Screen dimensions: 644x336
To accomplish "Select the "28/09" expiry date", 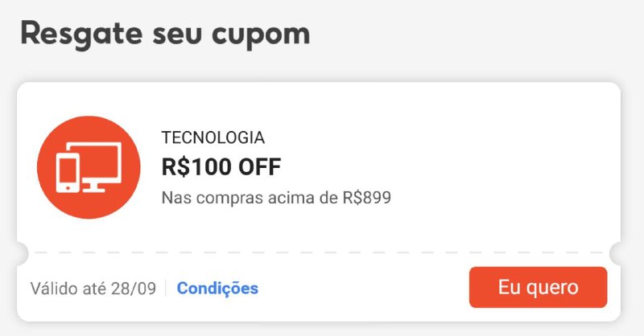I will point(134,288).
